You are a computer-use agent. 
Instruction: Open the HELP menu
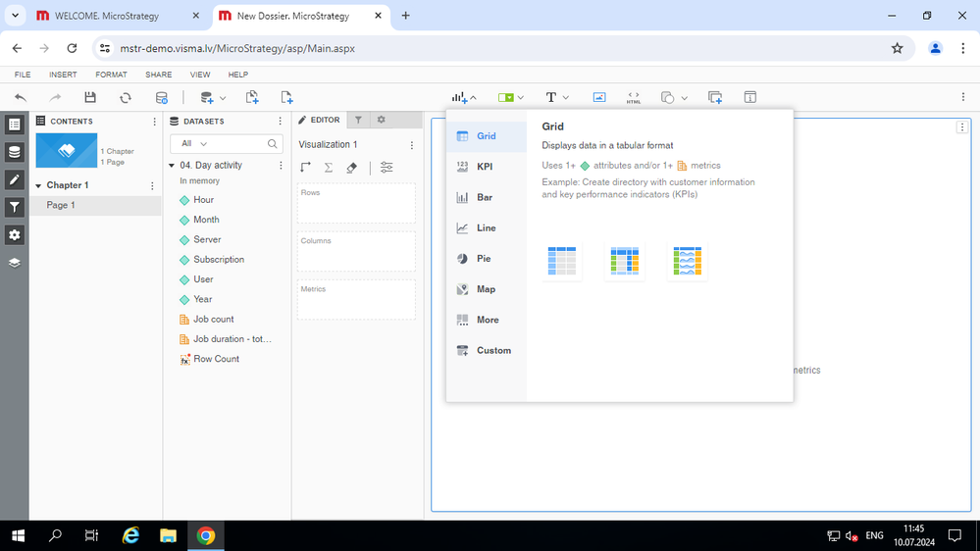click(x=238, y=75)
